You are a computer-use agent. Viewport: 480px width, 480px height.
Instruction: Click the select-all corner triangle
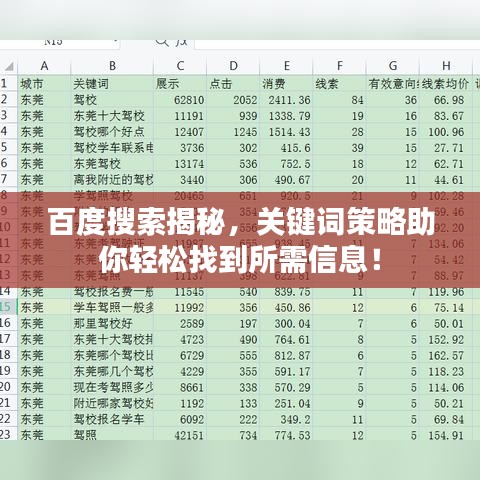pos(9,66)
